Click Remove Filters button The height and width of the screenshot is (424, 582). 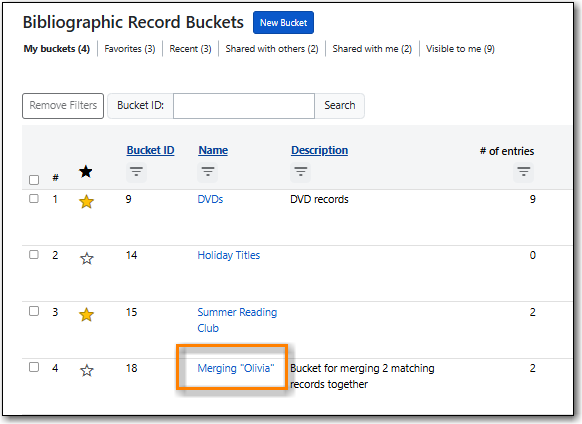pos(63,106)
